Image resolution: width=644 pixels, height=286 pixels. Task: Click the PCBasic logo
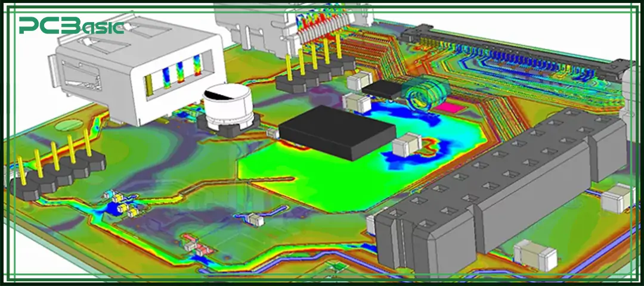coord(70,25)
